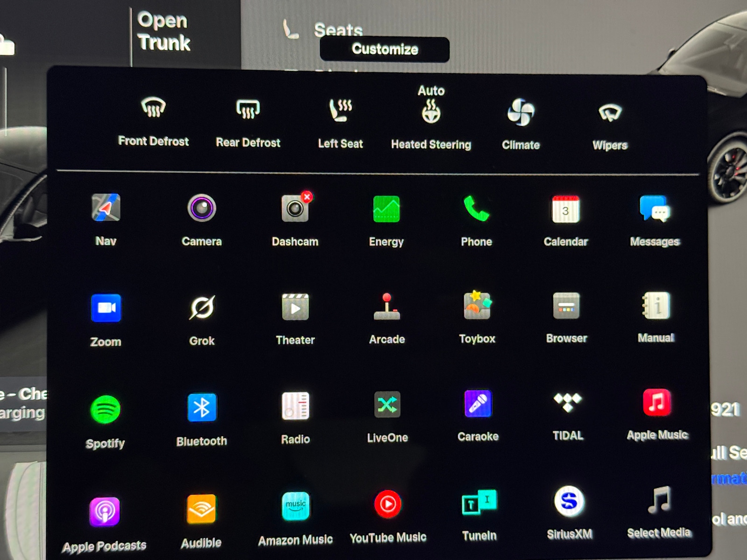Screen dimensions: 747x560
Task: Open the Grok assistant
Action: (x=202, y=308)
